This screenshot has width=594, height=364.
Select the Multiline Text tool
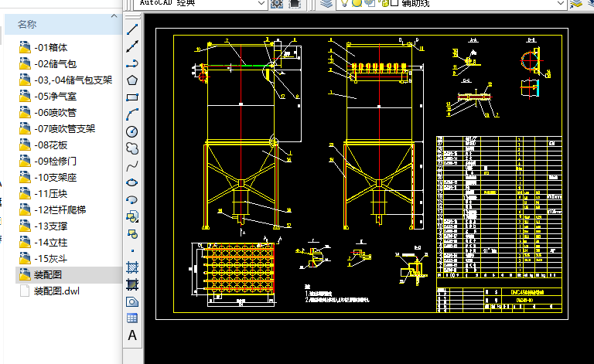click(x=132, y=335)
